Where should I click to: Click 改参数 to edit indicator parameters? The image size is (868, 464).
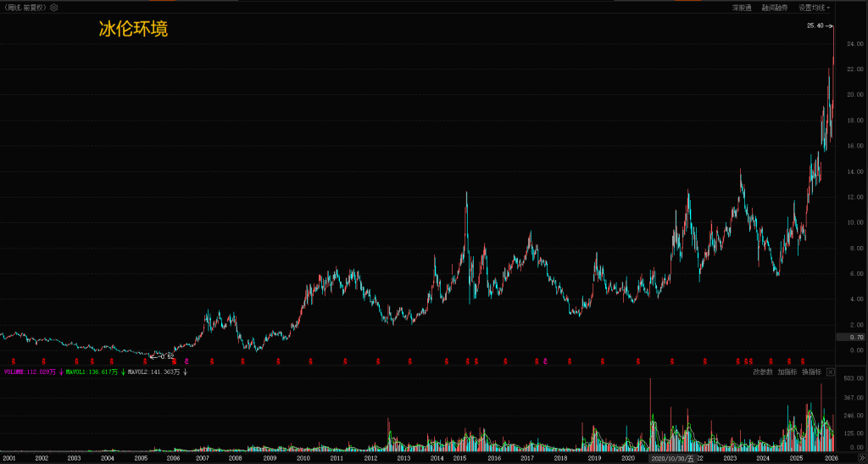(763, 372)
